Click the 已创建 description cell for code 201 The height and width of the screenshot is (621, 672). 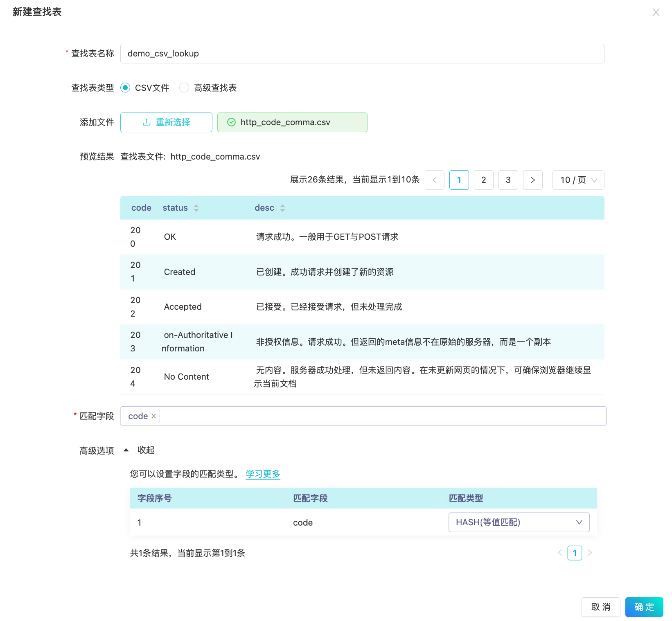[x=325, y=272]
